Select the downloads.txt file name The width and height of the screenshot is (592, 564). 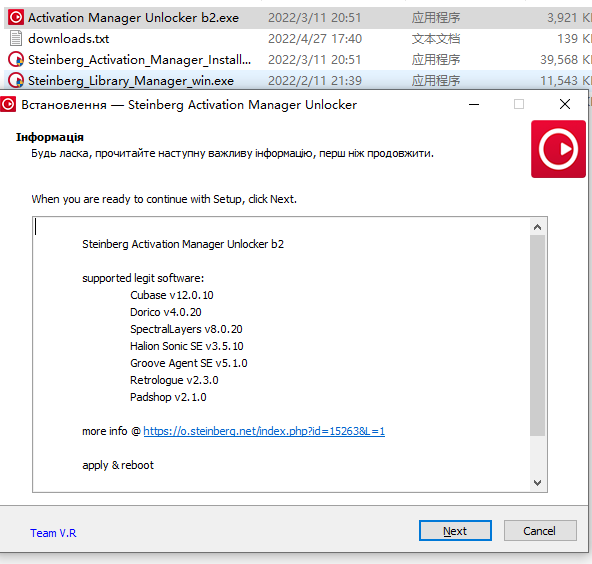point(68,39)
